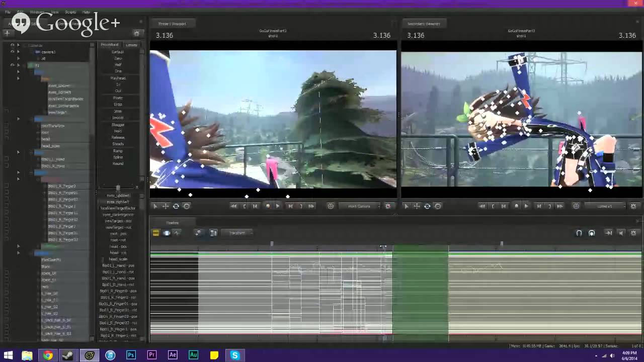Select the arrow tool in secondary viewport
The height and width of the screenshot is (362, 644).
click(406, 206)
